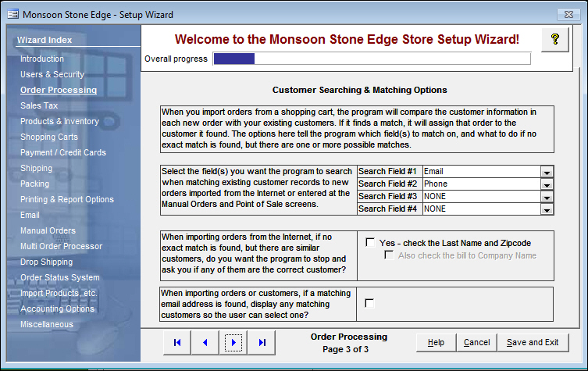The width and height of the screenshot is (588, 371).
Task: Go to the previous wizard page
Action: 205,342
